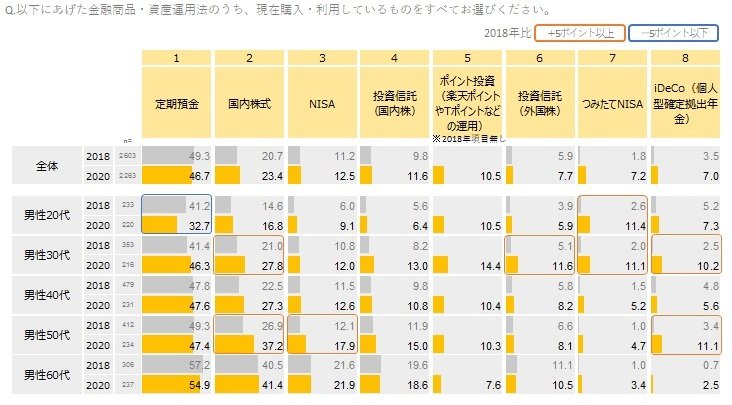Click the '投資信託(外国株)' column header
This screenshot has width=732, height=405.
(x=540, y=103)
